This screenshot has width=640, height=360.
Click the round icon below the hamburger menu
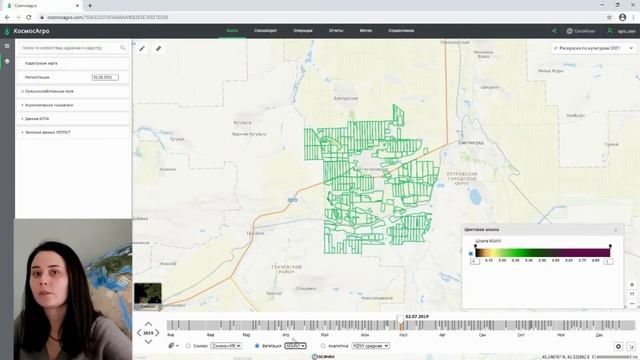[7, 61]
